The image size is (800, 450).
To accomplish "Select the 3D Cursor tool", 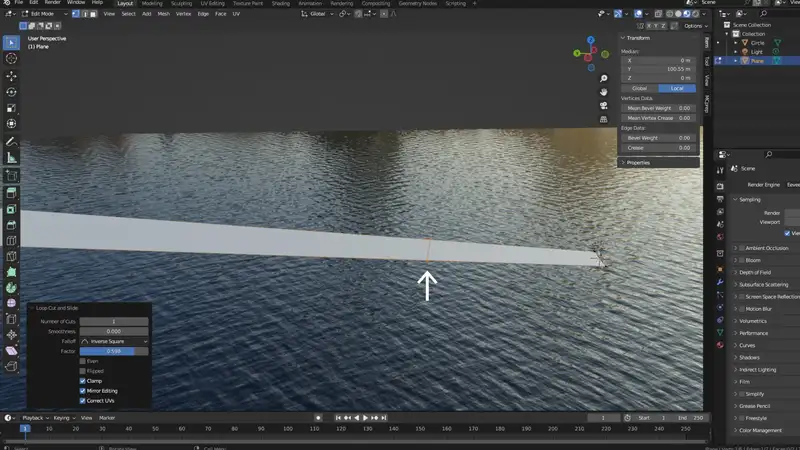I will (11, 59).
